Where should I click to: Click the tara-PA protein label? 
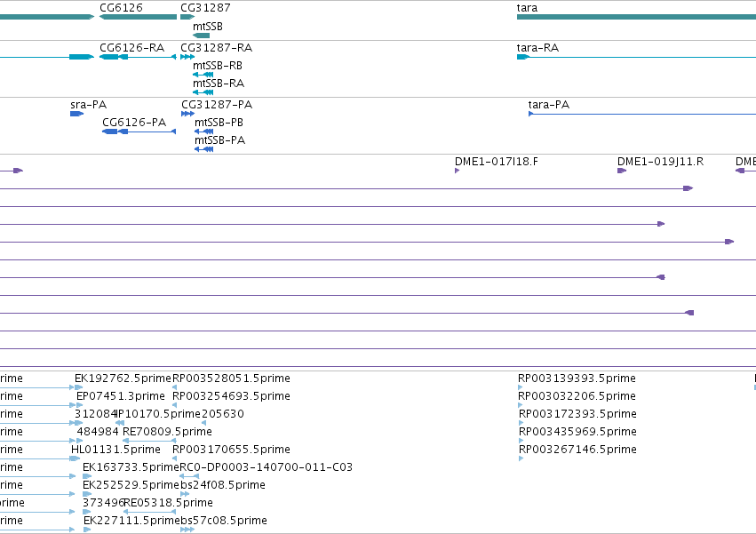point(549,105)
